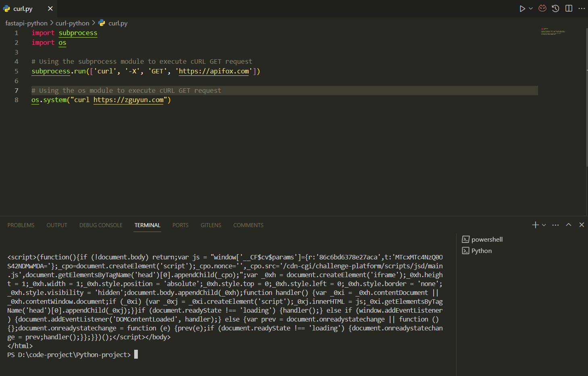
Task: Select the TERMINAL panel tab
Action: (148, 225)
